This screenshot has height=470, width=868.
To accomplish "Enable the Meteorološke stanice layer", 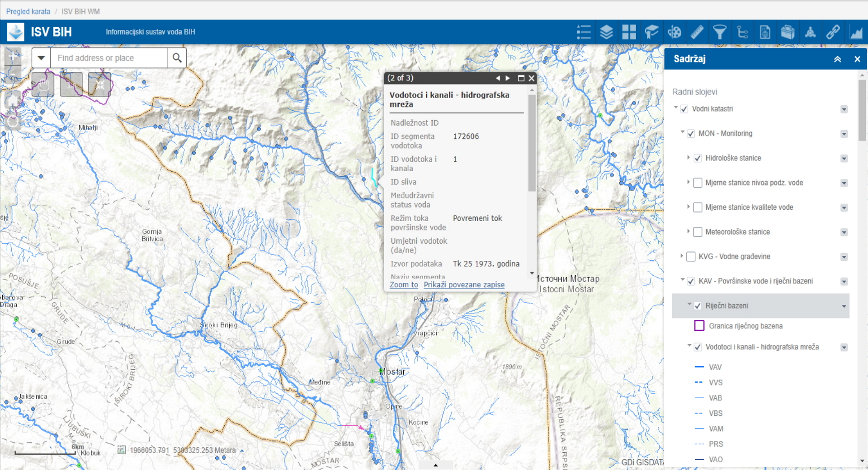I will coord(698,232).
